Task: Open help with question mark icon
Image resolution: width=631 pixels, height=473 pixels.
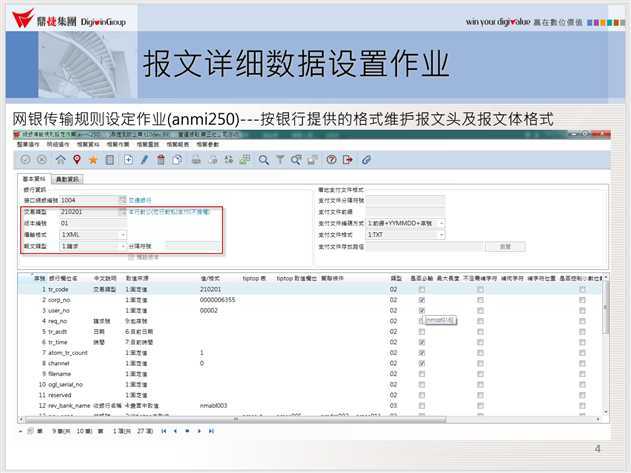Action: click(331, 160)
